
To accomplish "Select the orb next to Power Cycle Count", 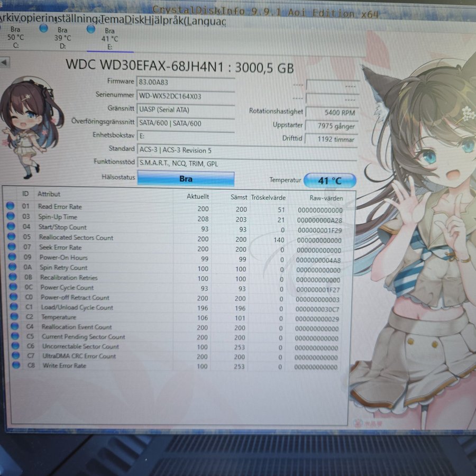I will coord(13,287).
